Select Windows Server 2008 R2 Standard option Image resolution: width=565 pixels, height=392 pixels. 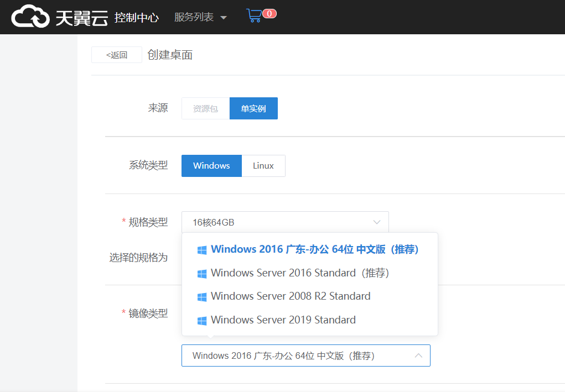tap(310, 296)
